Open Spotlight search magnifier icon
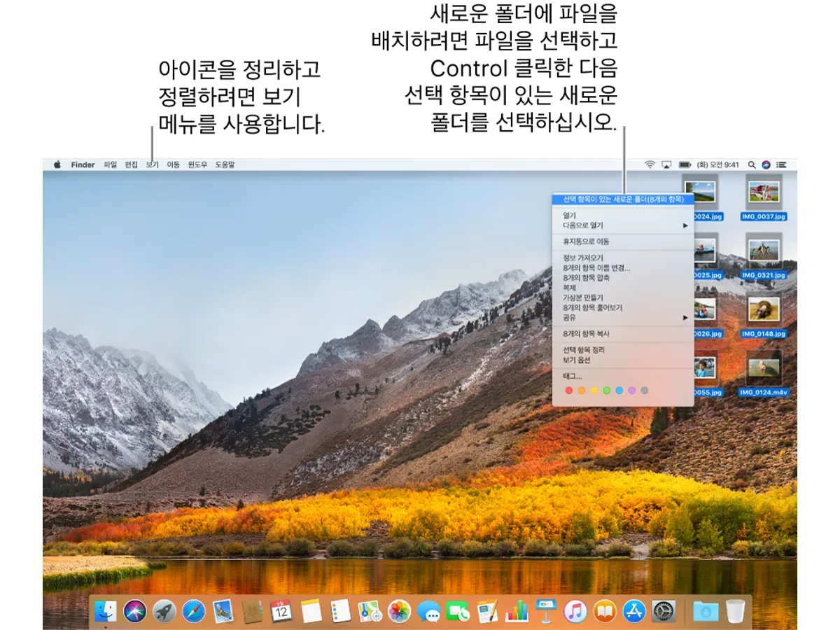Image resolution: width=840 pixels, height=630 pixels. point(752,164)
